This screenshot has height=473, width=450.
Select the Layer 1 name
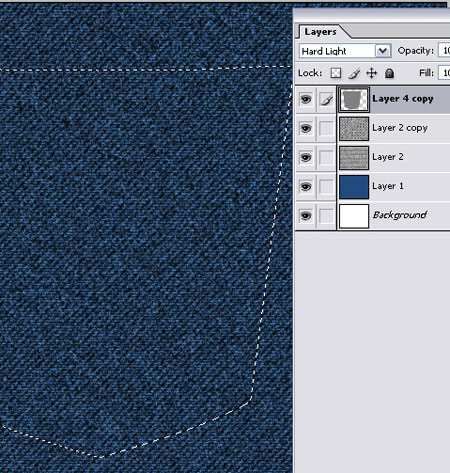[388, 186]
